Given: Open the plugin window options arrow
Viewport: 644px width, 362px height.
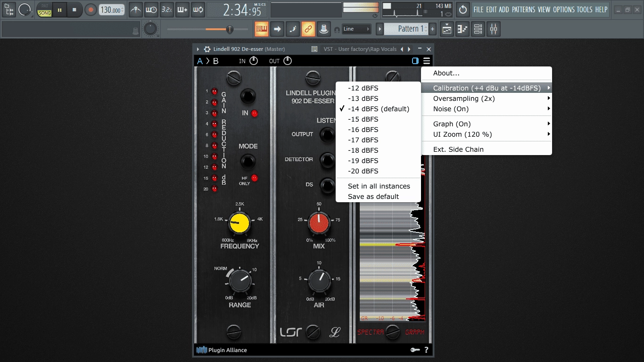Looking at the screenshot, I should coord(198,49).
